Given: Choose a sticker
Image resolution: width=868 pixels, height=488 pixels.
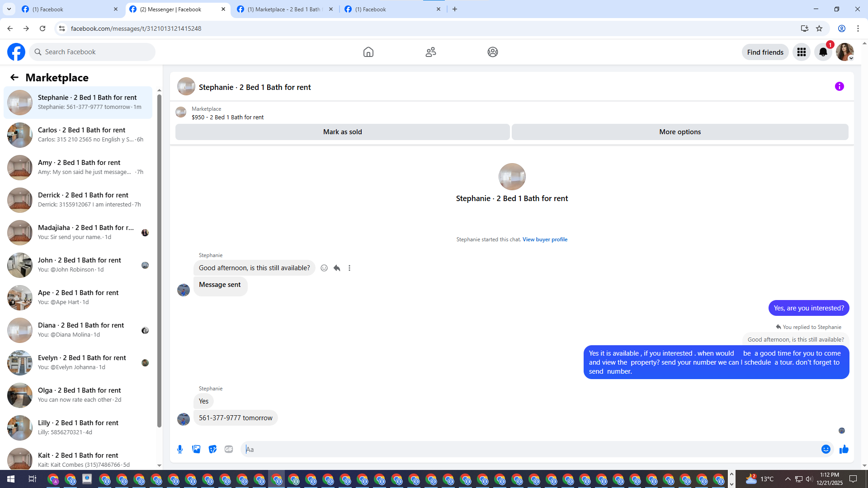Looking at the screenshot, I should coord(212,449).
